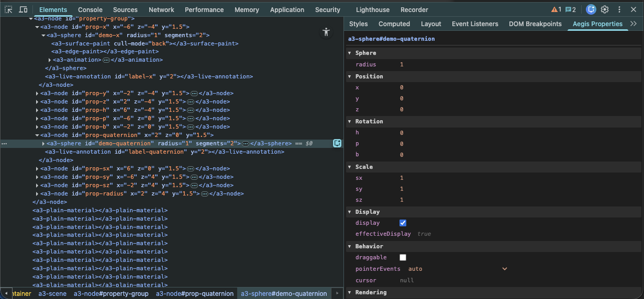This screenshot has height=299, width=644.
Task: Activate the inspect element picker icon
Action: (8, 9)
